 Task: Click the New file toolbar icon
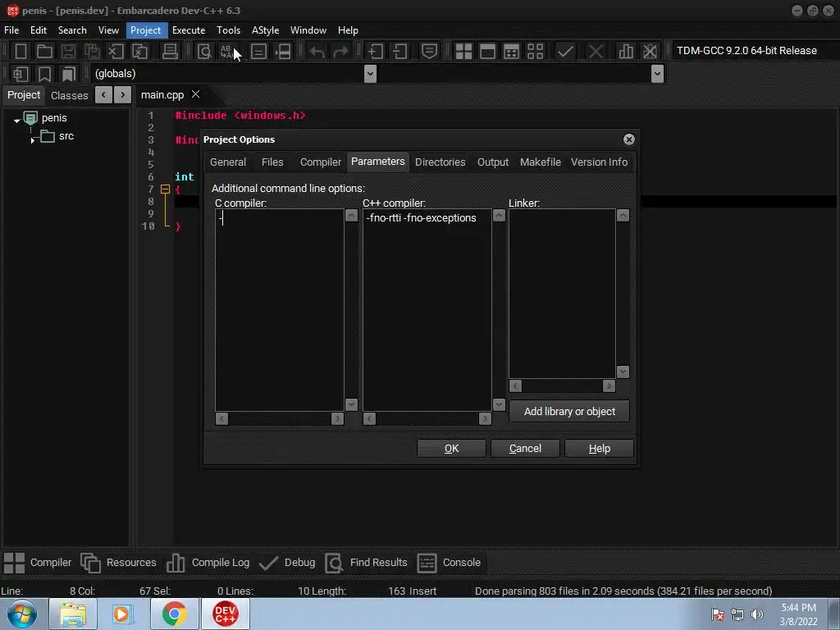(x=21, y=52)
